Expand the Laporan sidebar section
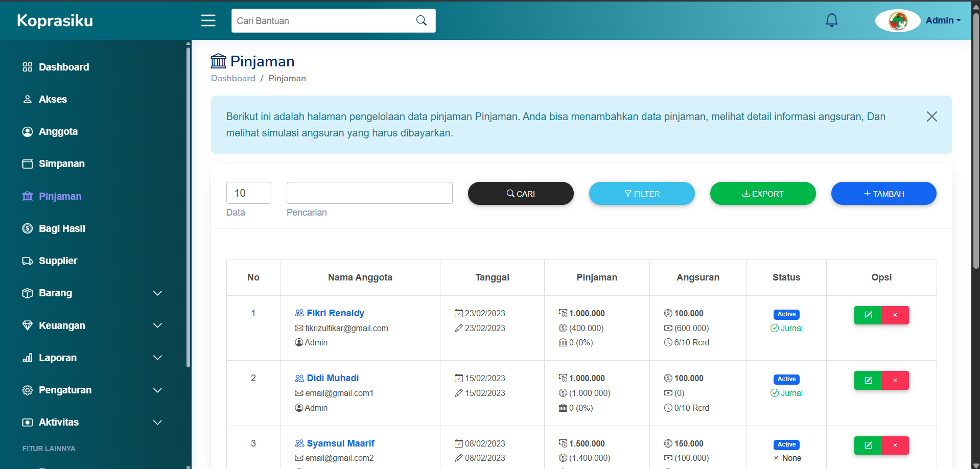This screenshot has height=469, width=980. coord(57,358)
